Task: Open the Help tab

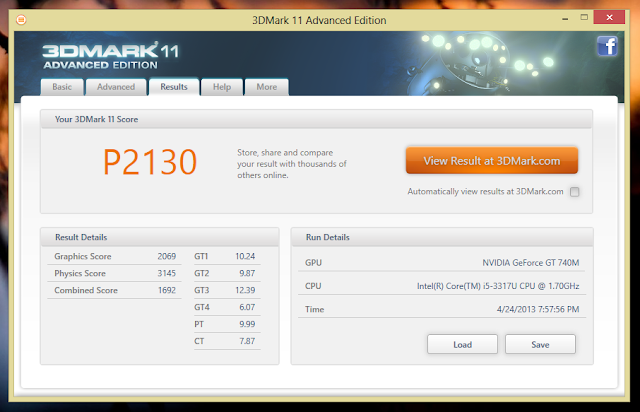Action: [x=222, y=87]
